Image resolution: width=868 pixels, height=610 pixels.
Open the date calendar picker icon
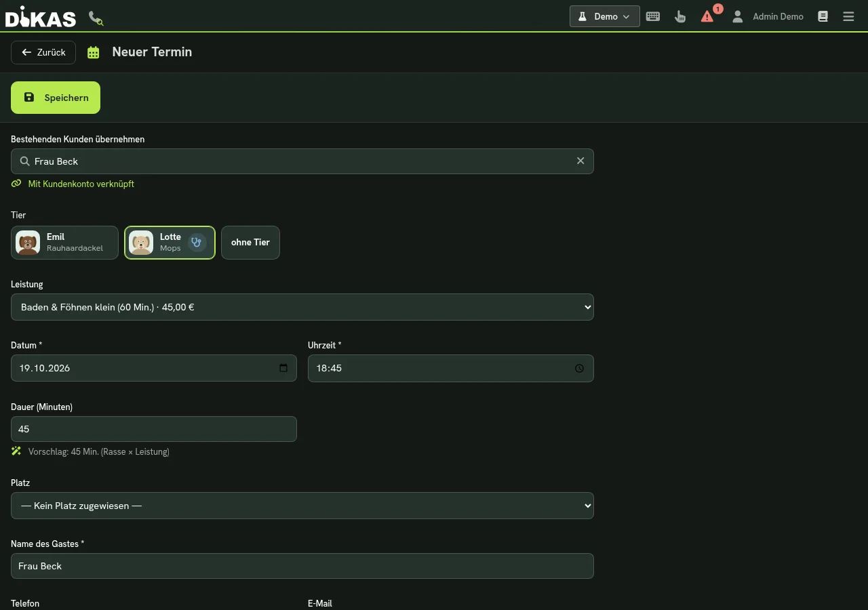click(x=283, y=368)
